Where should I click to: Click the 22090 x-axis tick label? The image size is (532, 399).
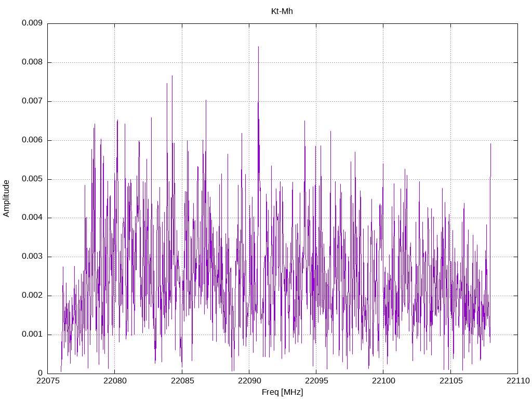pyautogui.click(x=249, y=381)
